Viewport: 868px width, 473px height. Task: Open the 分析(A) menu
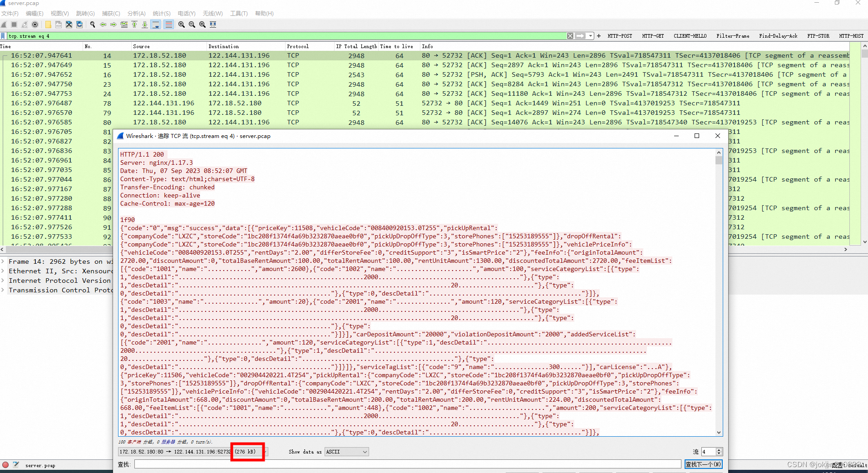click(x=137, y=14)
